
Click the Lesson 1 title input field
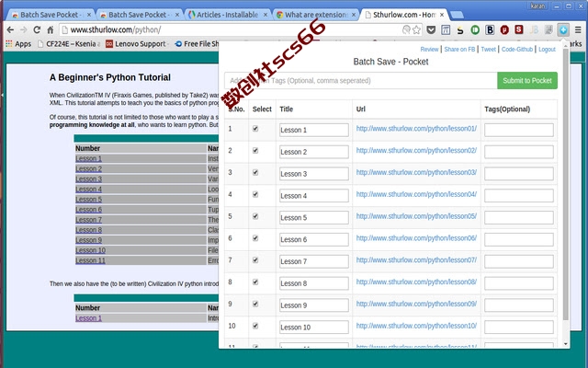[x=314, y=130]
